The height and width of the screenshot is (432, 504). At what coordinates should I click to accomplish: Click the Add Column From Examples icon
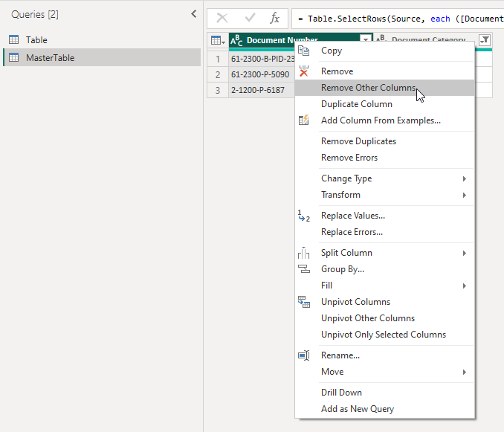point(304,120)
